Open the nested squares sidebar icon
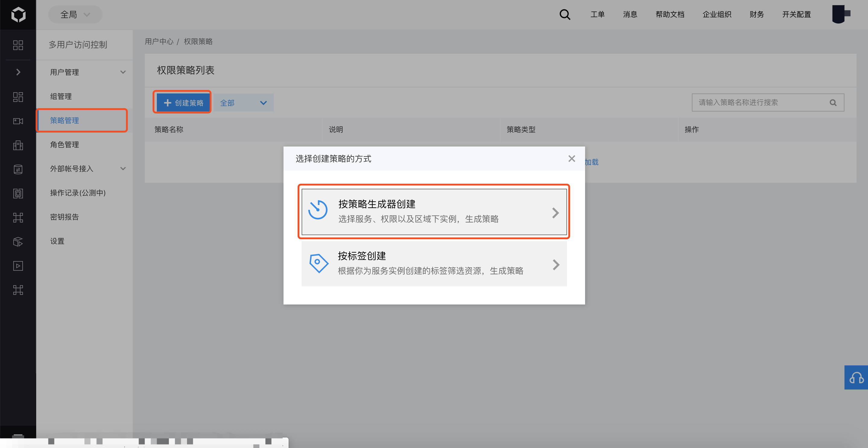868x448 pixels. tap(18, 193)
